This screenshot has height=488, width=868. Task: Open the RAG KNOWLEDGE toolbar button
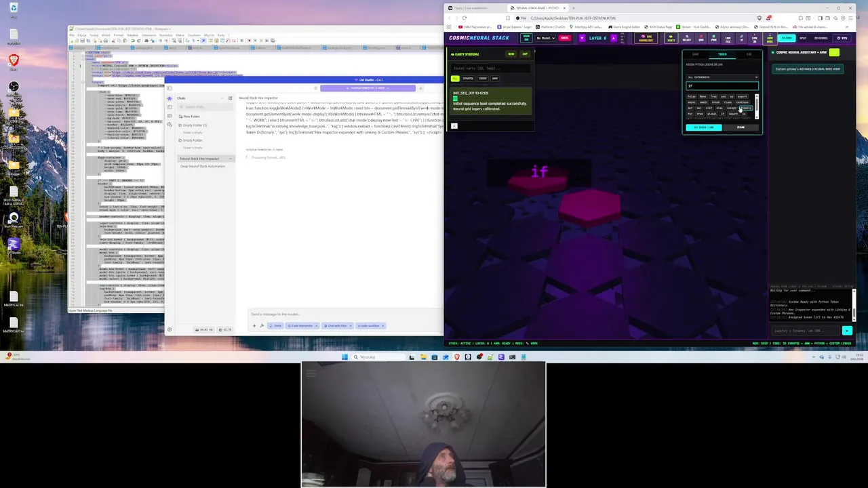pos(646,38)
